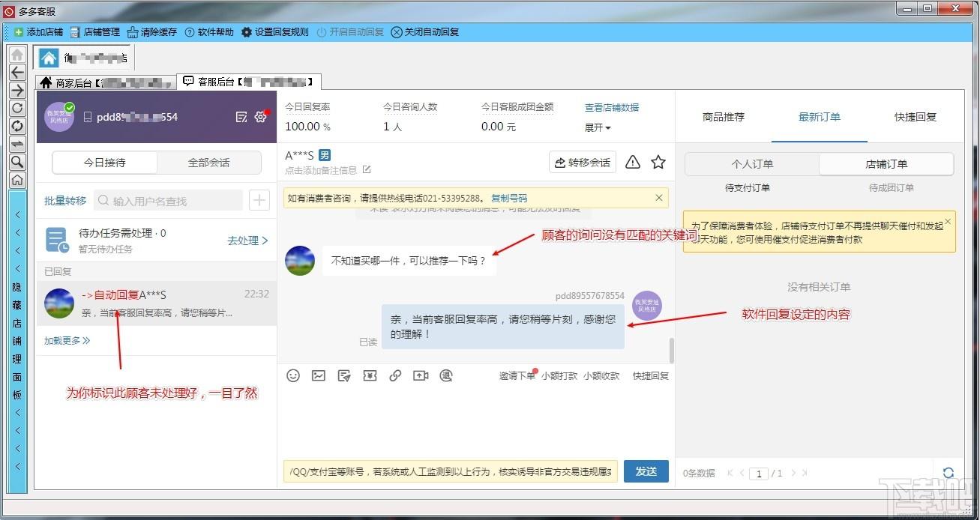Viewport: 980px width, 520px height.
Task: Focus the 输入用户名查找 search box
Action: click(168, 200)
